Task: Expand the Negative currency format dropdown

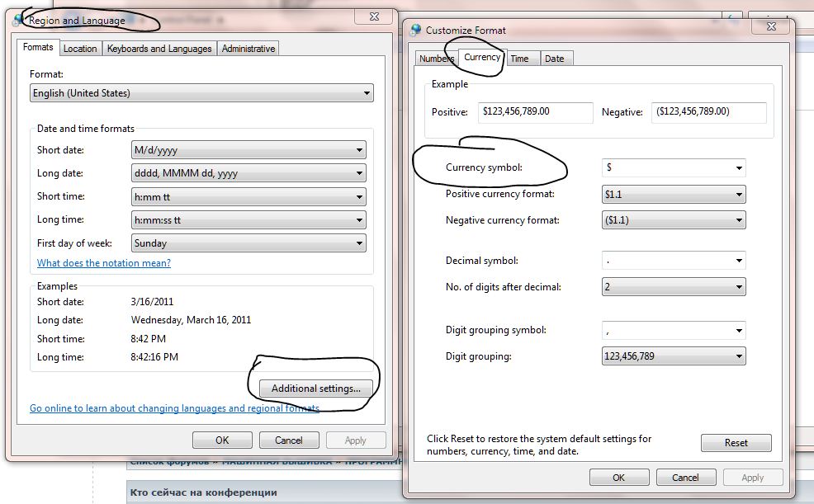Action: coord(674,220)
